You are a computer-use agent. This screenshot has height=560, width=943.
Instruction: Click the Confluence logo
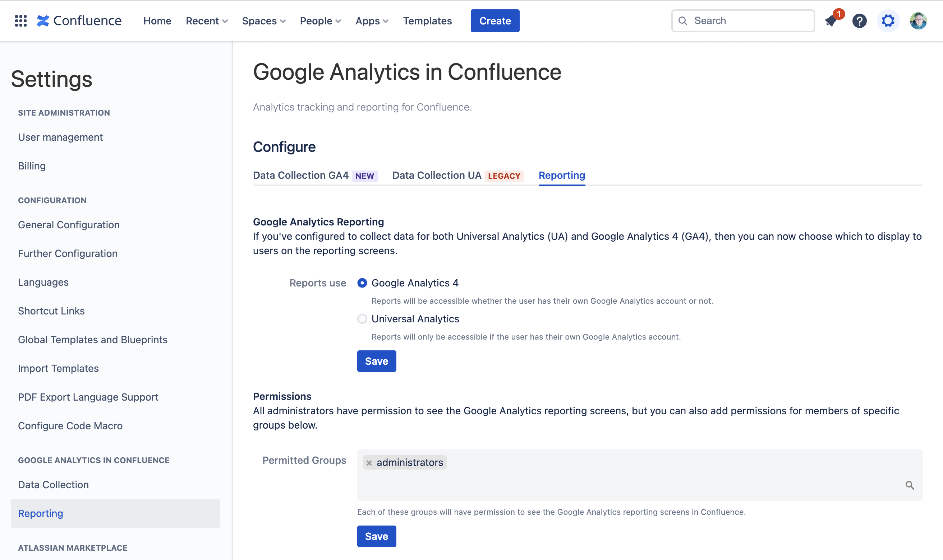79,21
